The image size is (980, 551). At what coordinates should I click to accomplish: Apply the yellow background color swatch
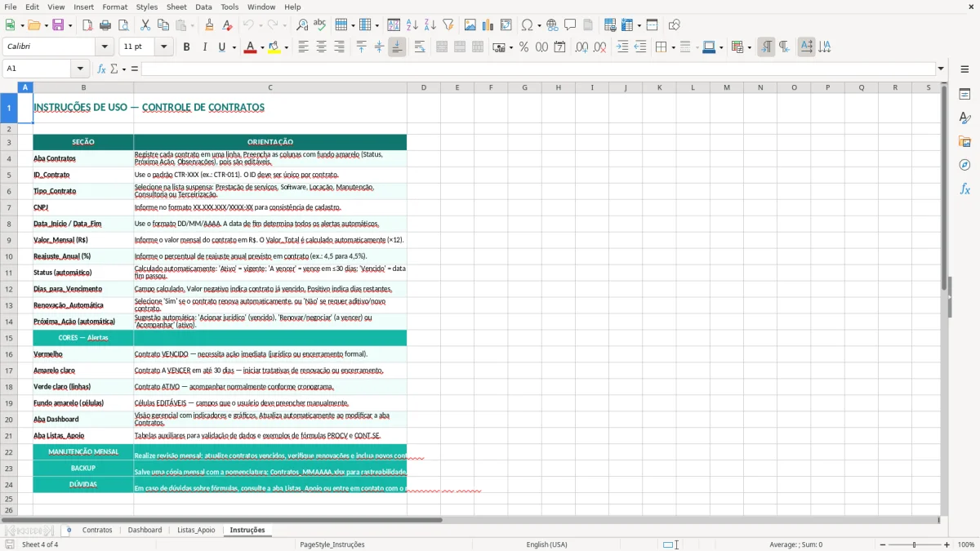coord(274,47)
